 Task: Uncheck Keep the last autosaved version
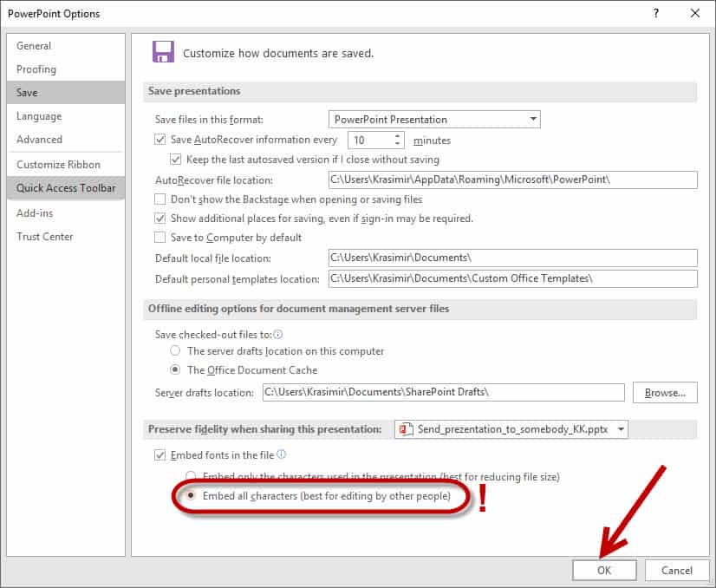pyautogui.click(x=176, y=160)
